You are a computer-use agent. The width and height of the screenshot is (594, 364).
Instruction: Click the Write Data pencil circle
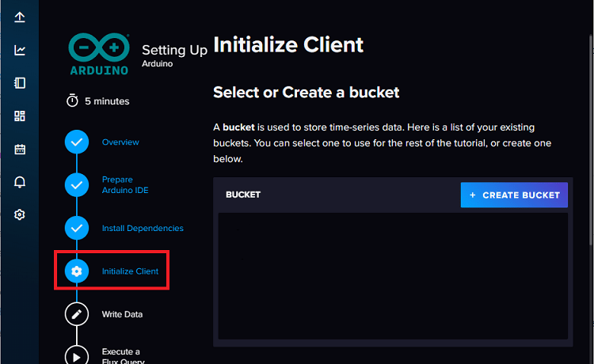click(x=77, y=314)
